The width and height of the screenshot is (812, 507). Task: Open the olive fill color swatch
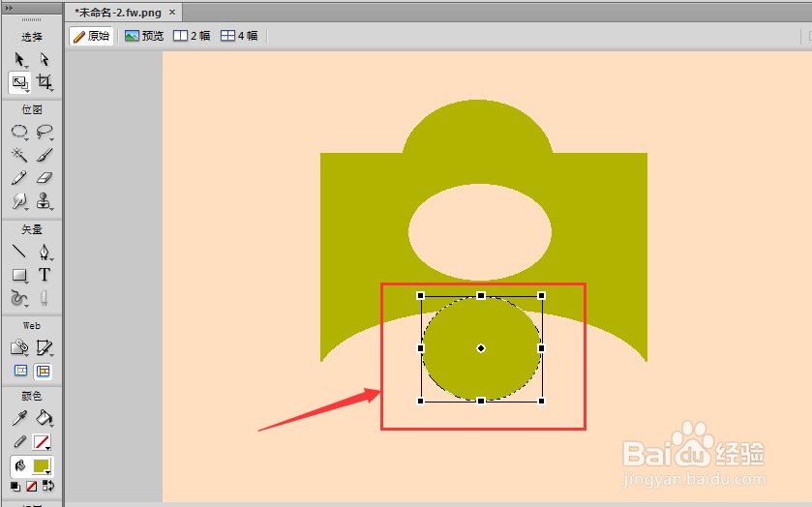coord(42,466)
